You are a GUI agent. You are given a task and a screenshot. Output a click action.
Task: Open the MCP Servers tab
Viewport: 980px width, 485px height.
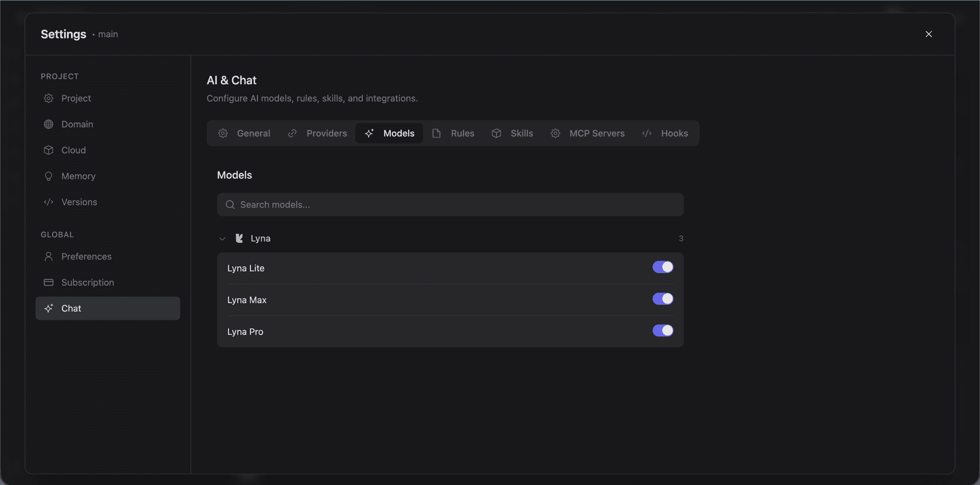(x=587, y=133)
